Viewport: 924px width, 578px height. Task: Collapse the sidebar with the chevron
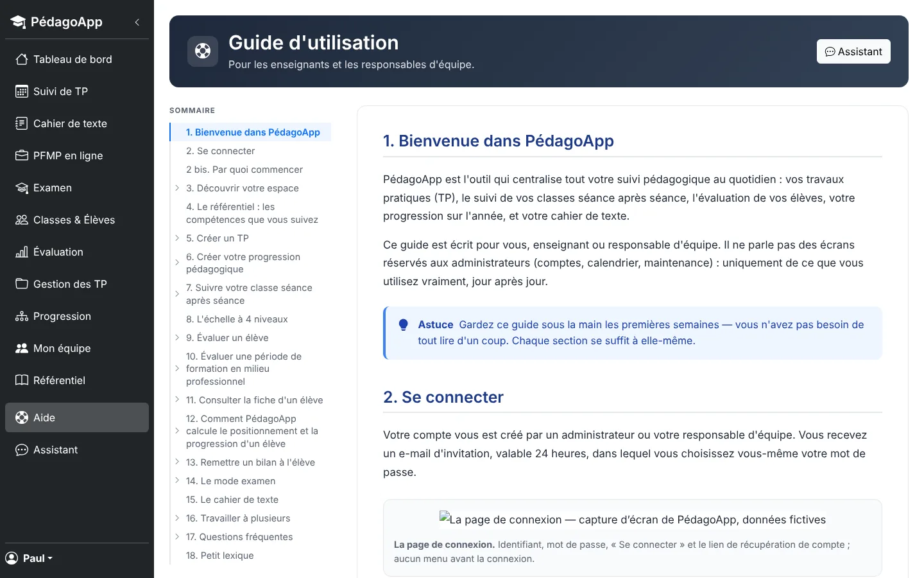[x=137, y=22]
